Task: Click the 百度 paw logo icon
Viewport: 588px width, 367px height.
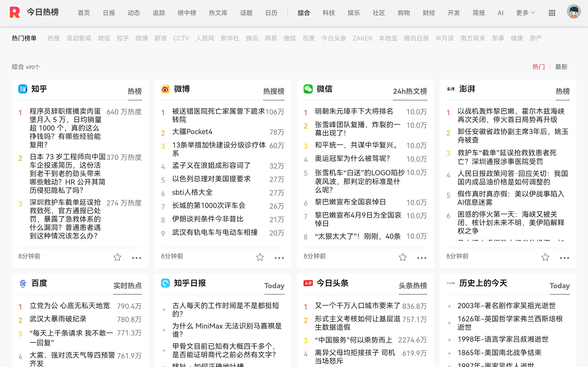Action: pos(23,283)
